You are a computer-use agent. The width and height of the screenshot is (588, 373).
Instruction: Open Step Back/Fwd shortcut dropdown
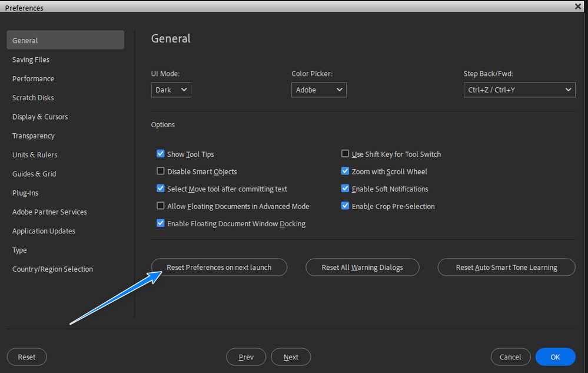[519, 90]
